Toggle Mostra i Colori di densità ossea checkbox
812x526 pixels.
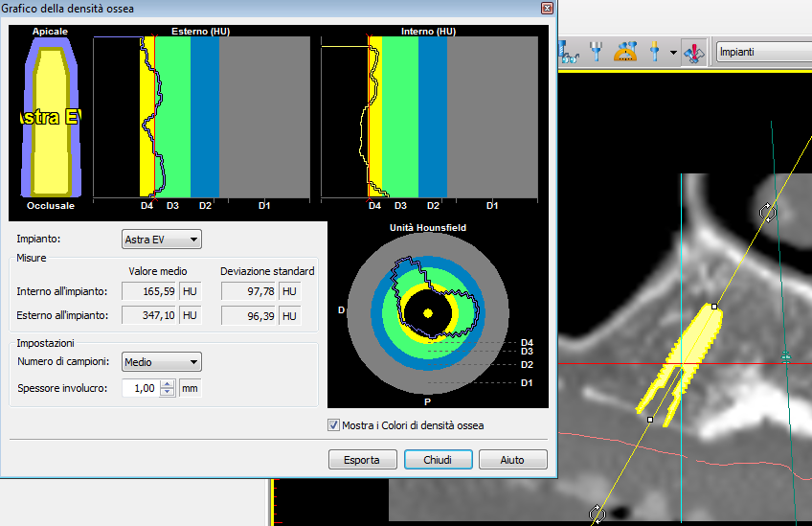click(334, 425)
